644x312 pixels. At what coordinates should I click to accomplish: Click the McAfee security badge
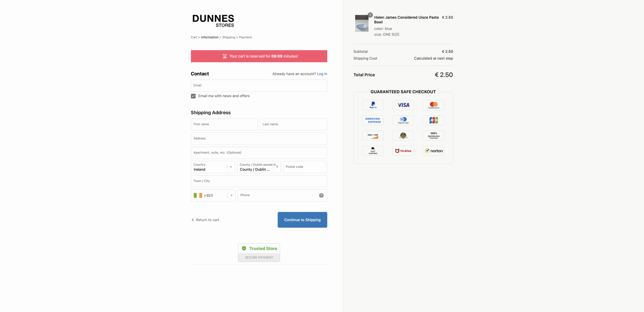(x=403, y=151)
